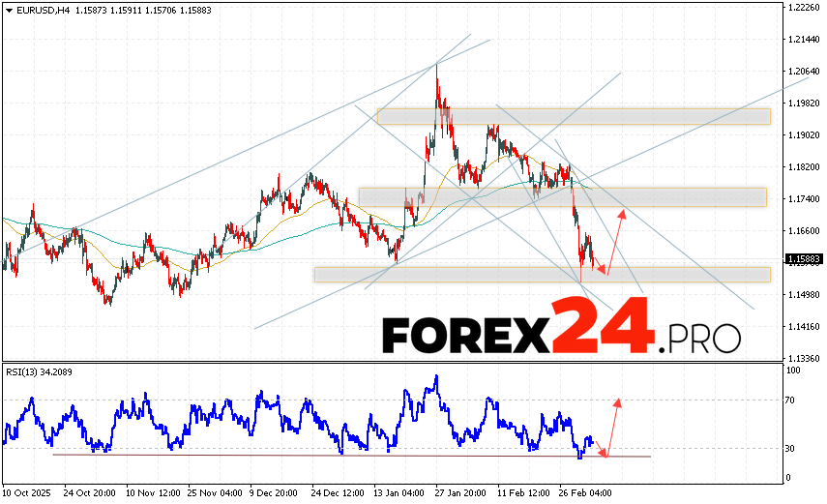Select the lower support zone near 1.1550

tap(542, 275)
